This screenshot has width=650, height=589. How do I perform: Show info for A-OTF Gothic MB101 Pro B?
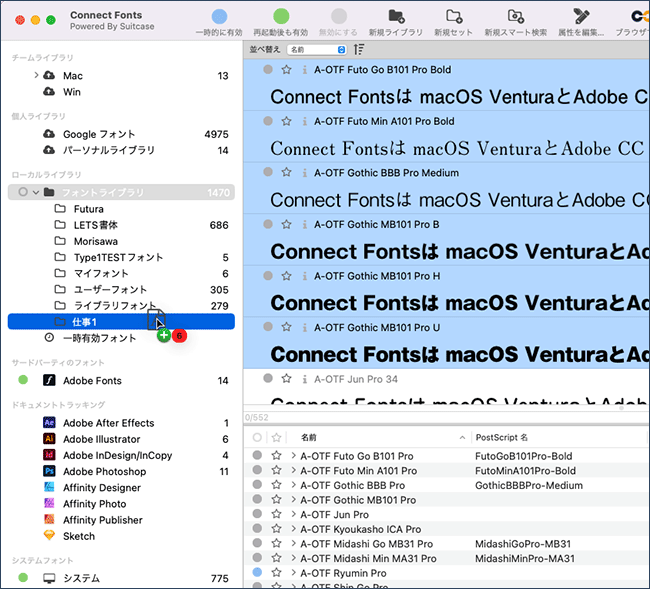[x=305, y=224]
